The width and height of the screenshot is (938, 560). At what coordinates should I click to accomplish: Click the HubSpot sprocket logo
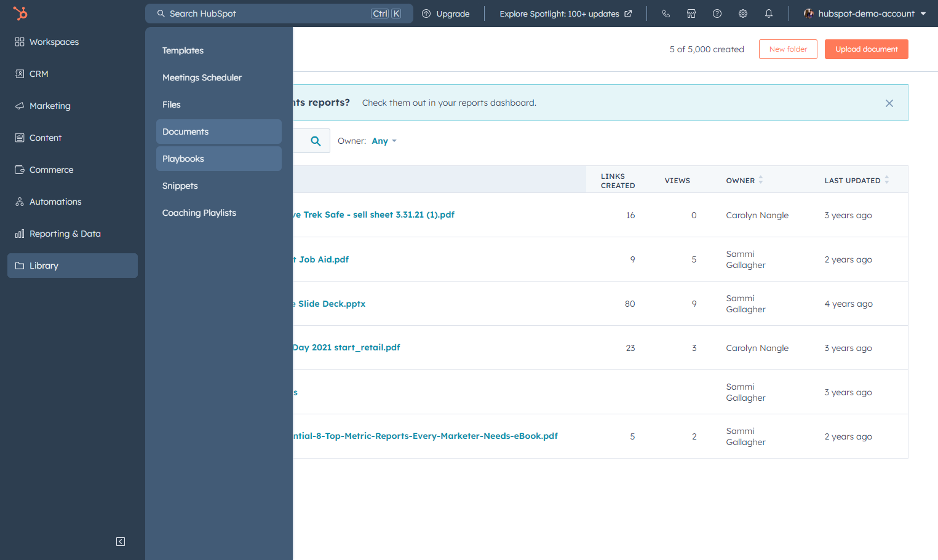click(x=20, y=13)
